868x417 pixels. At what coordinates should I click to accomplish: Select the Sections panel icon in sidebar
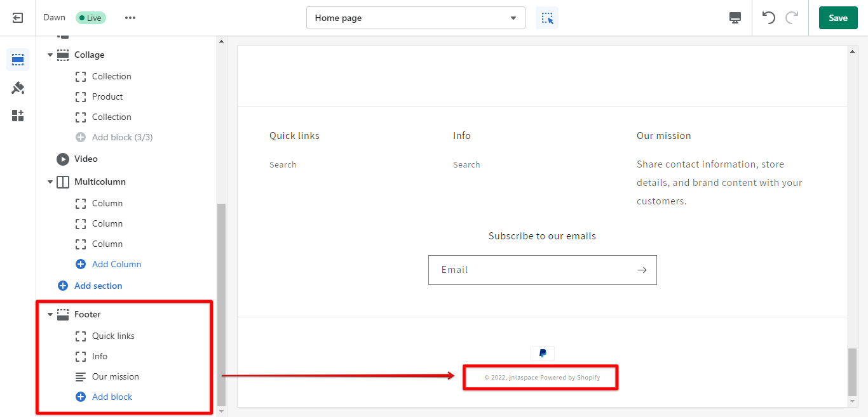18,59
